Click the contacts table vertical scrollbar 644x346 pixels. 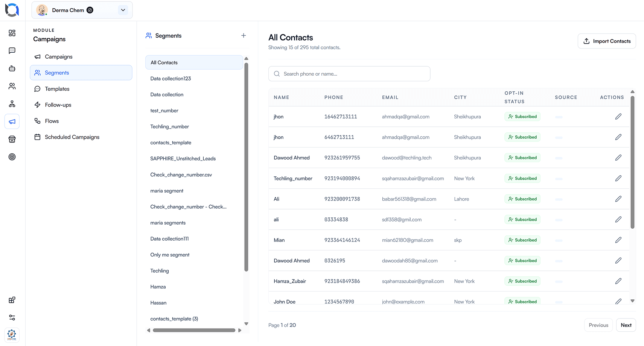[x=632, y=162]
